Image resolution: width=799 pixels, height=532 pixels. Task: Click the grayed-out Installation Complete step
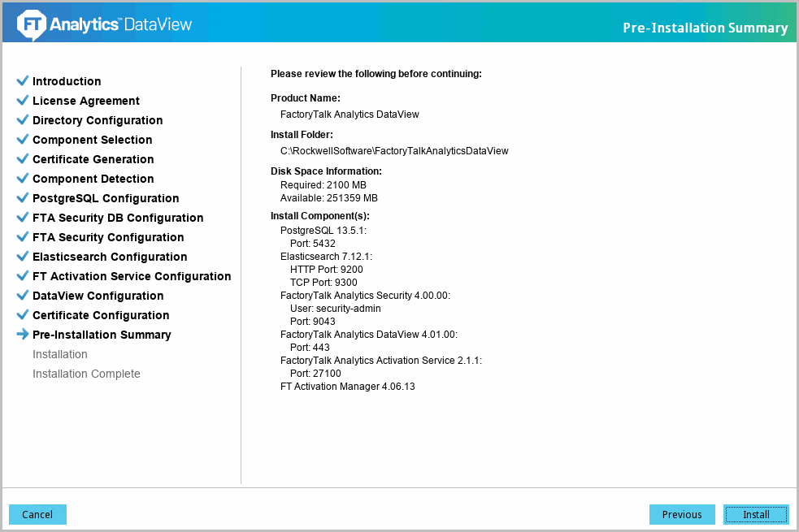pos(86,374)
